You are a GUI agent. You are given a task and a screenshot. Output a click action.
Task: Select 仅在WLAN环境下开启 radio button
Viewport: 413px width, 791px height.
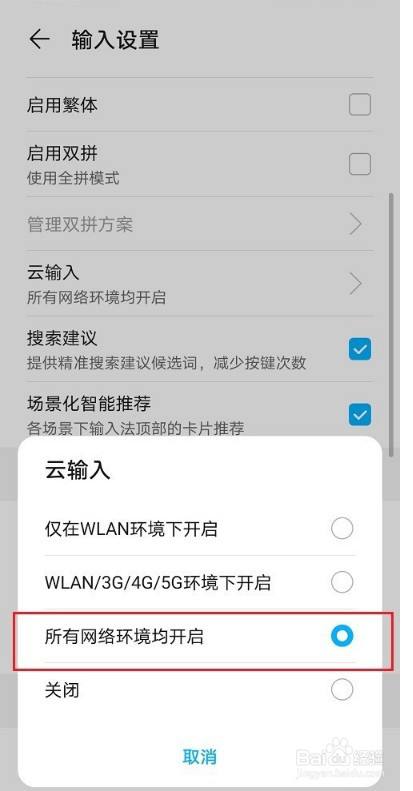(x=342, y=529)
